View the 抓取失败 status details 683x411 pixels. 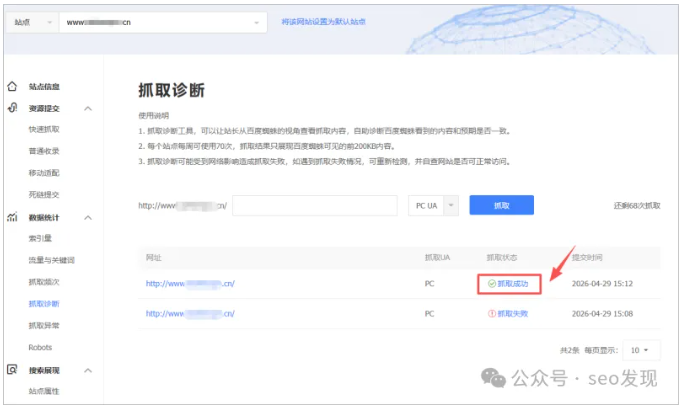coord(513,313)
